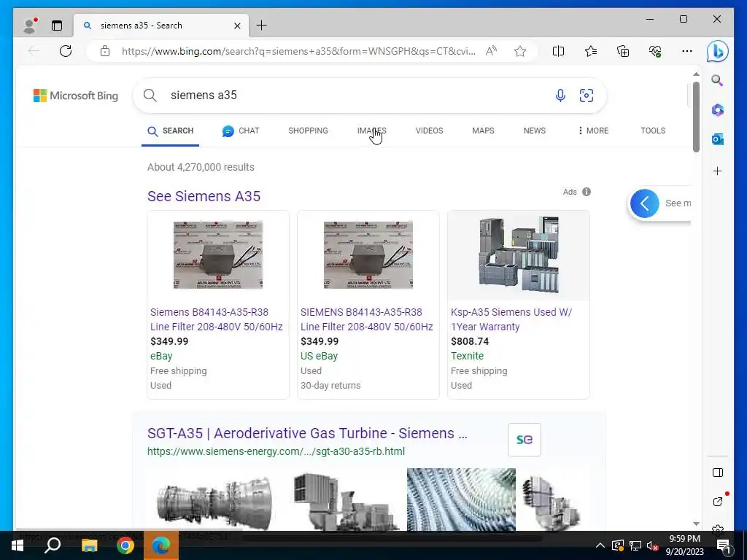Open the Ksp-A35 Siemens Used listing
Screen dimensions: 747x560
(x=511, y=319)
